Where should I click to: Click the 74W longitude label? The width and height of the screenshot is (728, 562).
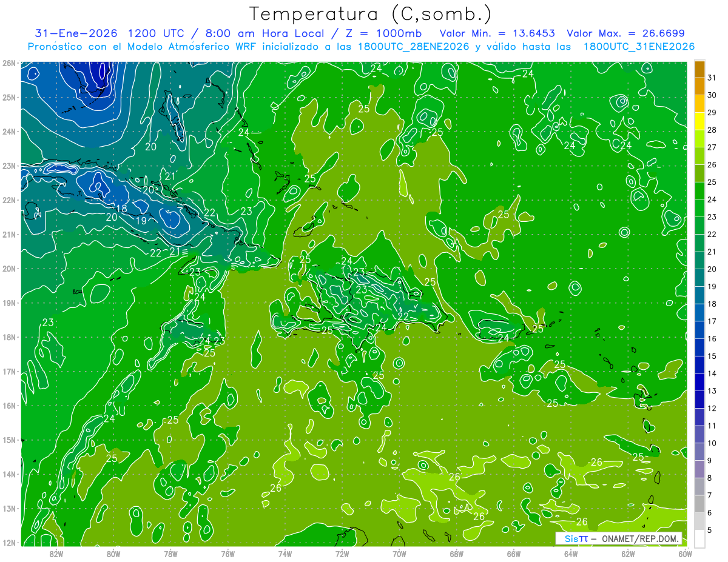(285, 554)
